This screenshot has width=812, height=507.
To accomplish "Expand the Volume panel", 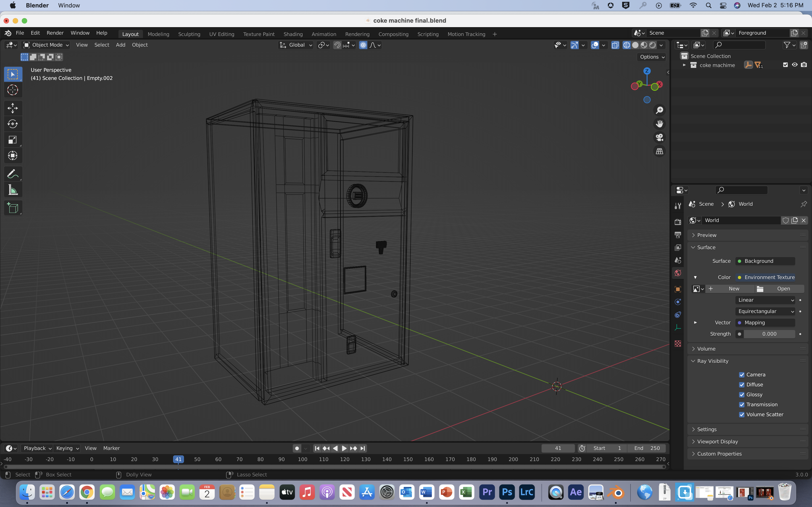I will (706, 349).
